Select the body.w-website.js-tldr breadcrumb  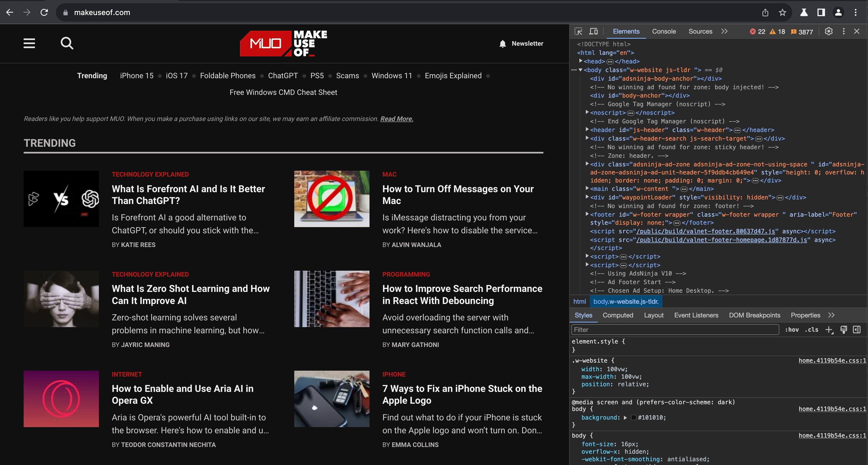coord(626,301)
